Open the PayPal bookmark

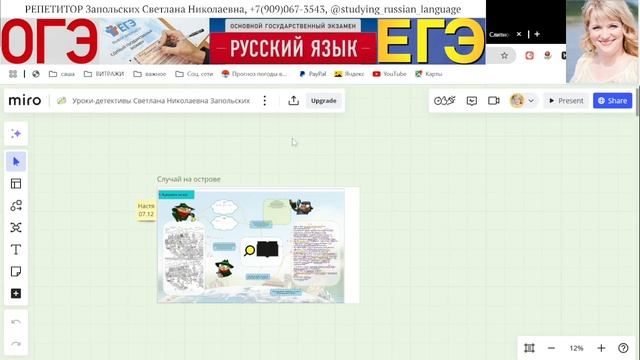313,74
